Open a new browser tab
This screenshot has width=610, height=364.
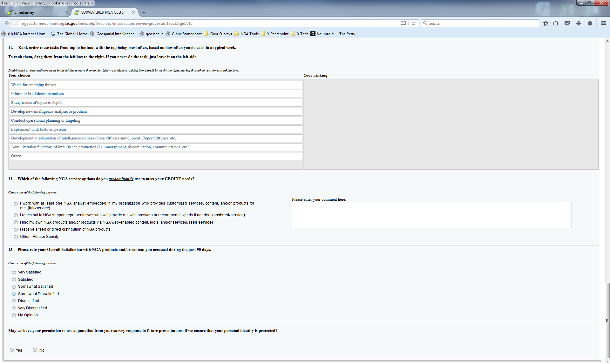pos(144,12)
